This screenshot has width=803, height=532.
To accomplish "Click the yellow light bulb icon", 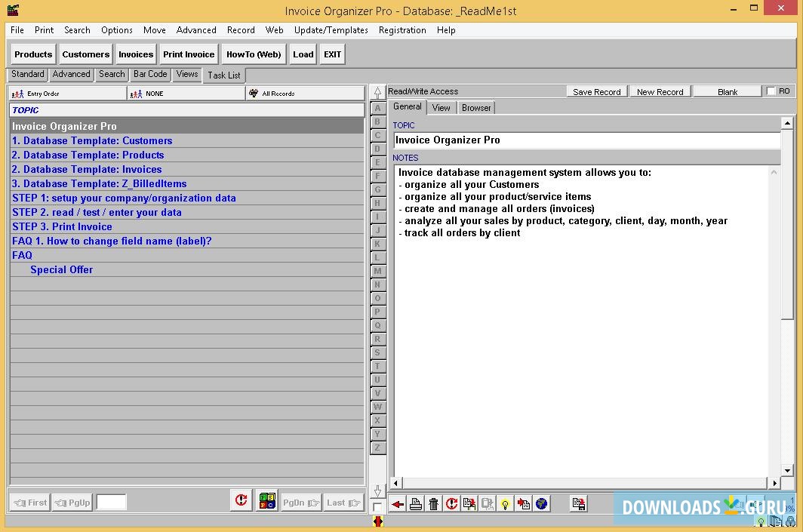I will point(506,504).
